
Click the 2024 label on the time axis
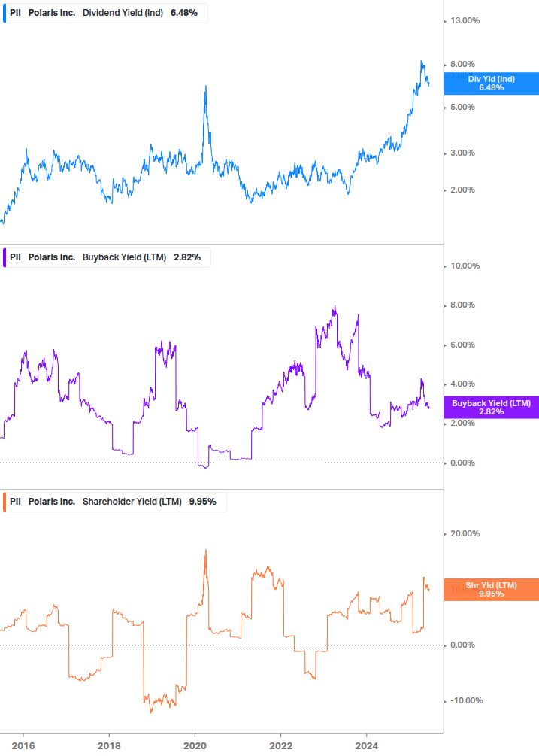[x=367, y=746]
